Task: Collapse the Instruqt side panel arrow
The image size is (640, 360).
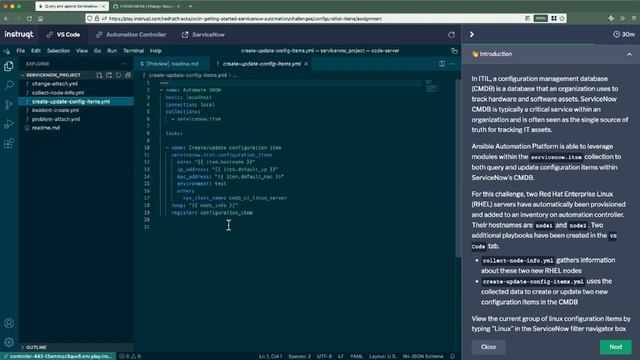Action: click(471, 35)
